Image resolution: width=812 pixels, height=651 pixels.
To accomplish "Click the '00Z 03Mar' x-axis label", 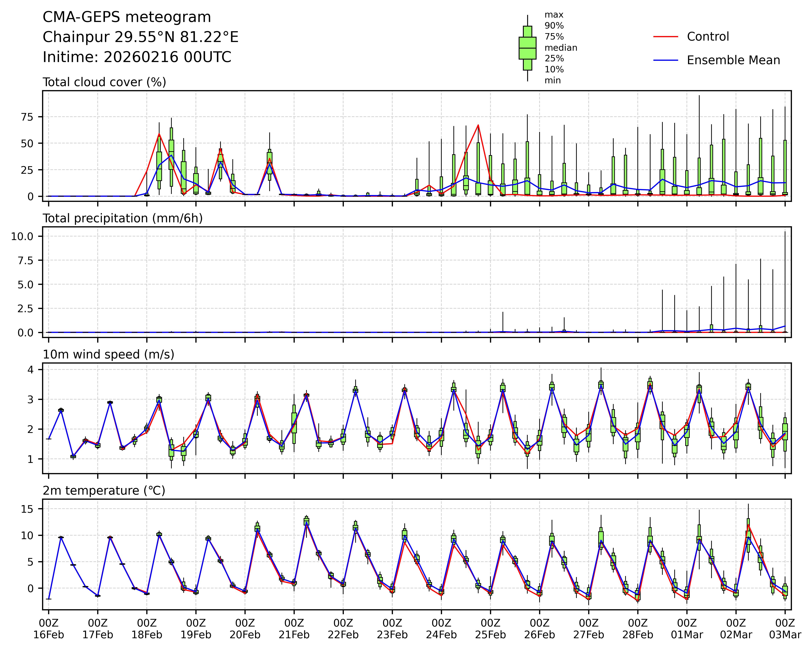I will pyautogui.click(x=785, y=629).
